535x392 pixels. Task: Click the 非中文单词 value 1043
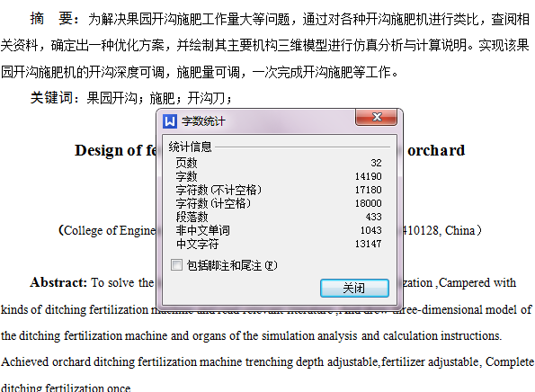(x=370, y=230)
